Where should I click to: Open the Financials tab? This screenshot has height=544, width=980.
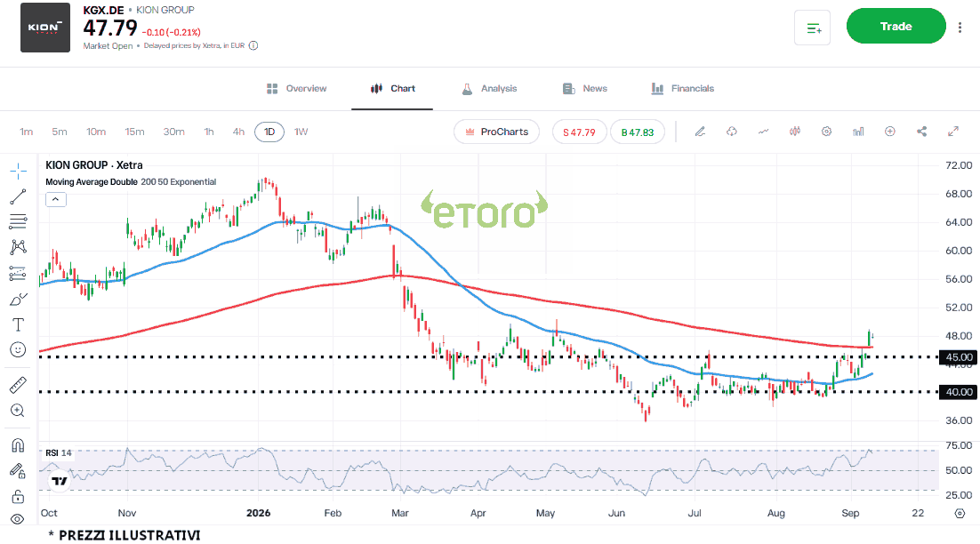[x=682, y=89]
